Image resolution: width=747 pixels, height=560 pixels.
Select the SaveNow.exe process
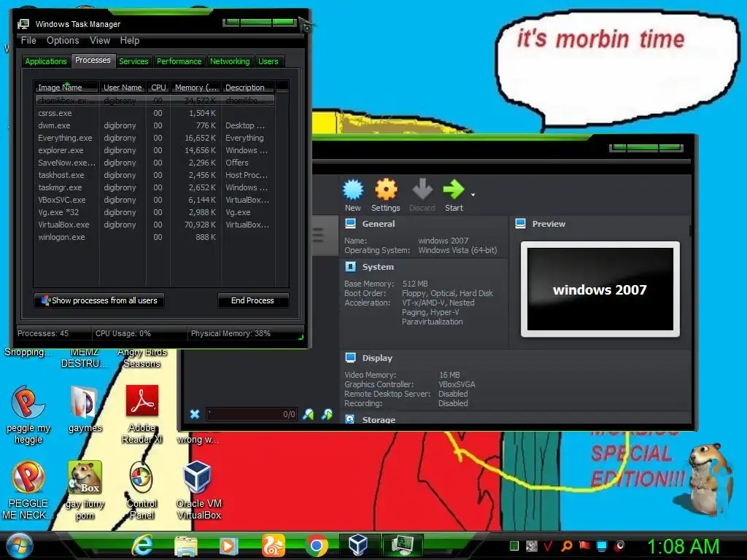point(155,163)
